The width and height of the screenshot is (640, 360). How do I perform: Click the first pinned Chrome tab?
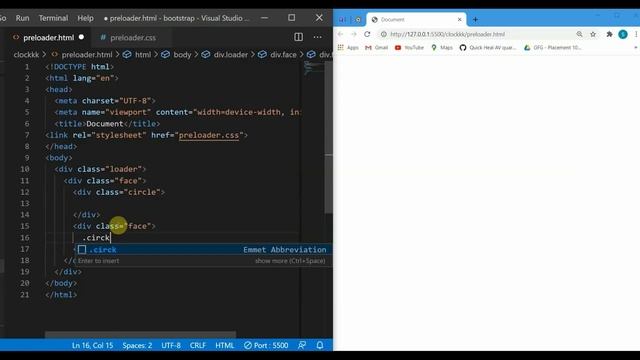(342, 19)
